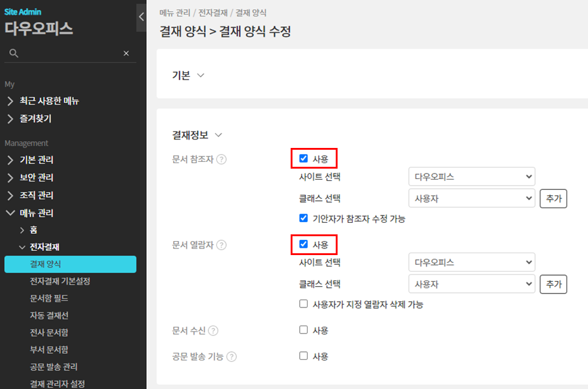Click 추가 button in 문서 참조자 section
The height and width of the screenshot is (389, 588).
pos(553,198)
